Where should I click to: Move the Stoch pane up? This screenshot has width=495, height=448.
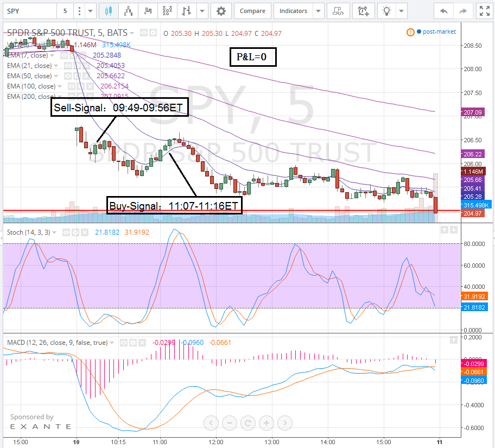[x=445, y=230]
